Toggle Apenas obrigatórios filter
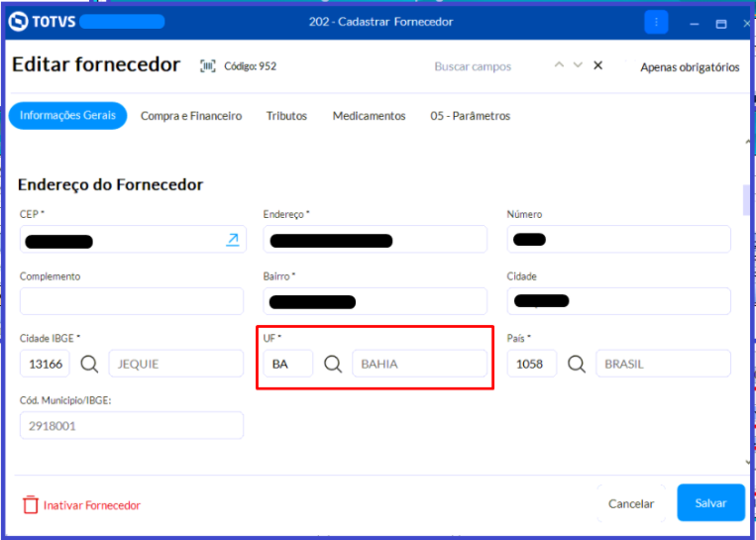 coord(690,67)
